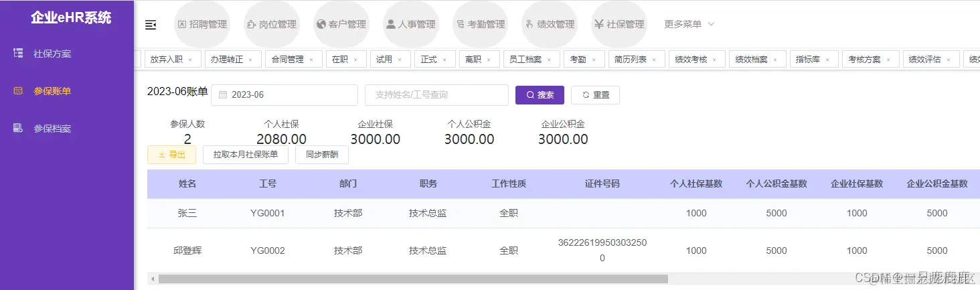Image resolution: width=980 pixels, height=290 pixels.
Task: Click the purple 搜索 button
Action: point(540,95)
